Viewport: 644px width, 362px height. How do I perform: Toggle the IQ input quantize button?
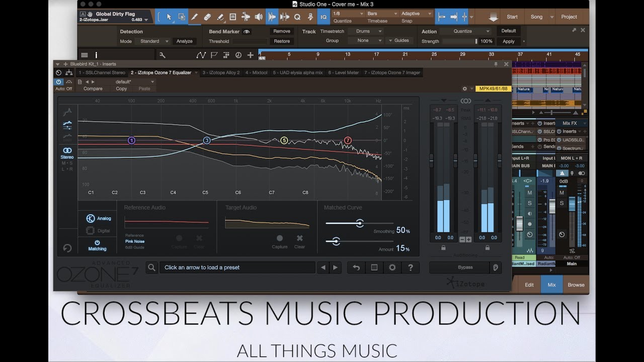pos(324,17)
